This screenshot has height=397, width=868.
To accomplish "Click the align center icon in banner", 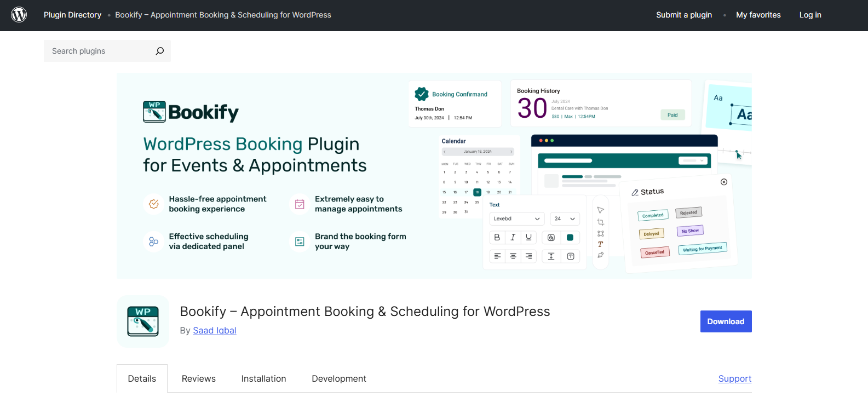I will coord(513,256).
